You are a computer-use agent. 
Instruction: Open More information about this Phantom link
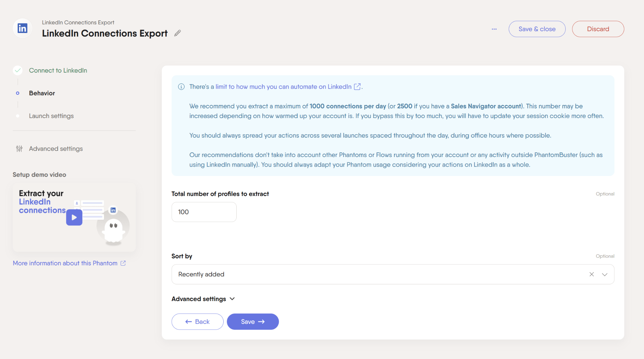tap(65, 263)
